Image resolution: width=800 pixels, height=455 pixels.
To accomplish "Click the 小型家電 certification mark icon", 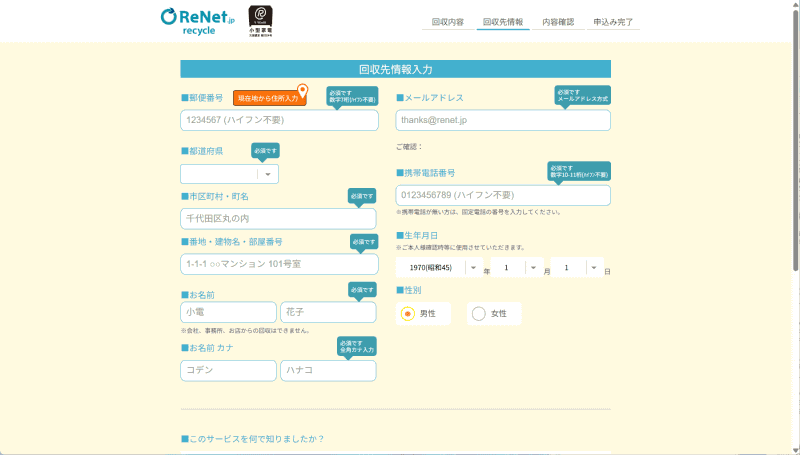I will [x=260, y=21].
